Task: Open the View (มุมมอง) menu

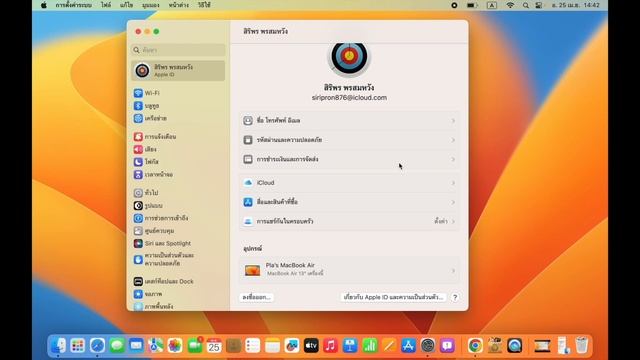Action: [151, 5]
